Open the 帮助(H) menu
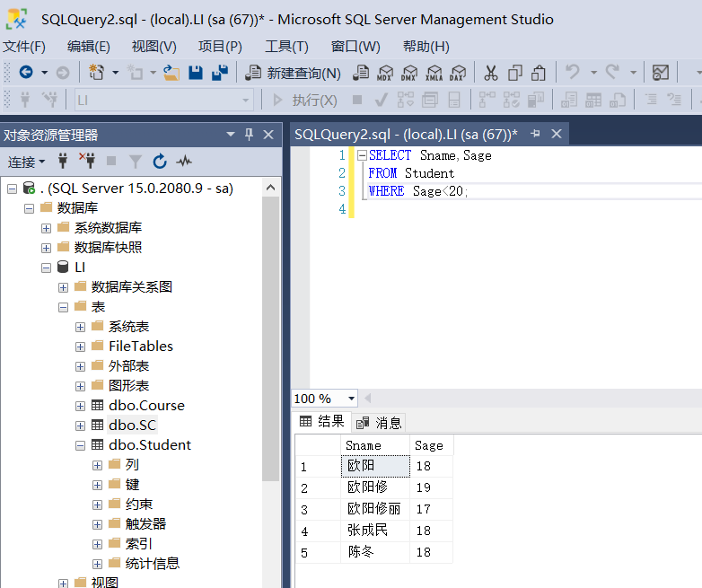The height and width of the screenshot is (588, 702). click(426, 47)
